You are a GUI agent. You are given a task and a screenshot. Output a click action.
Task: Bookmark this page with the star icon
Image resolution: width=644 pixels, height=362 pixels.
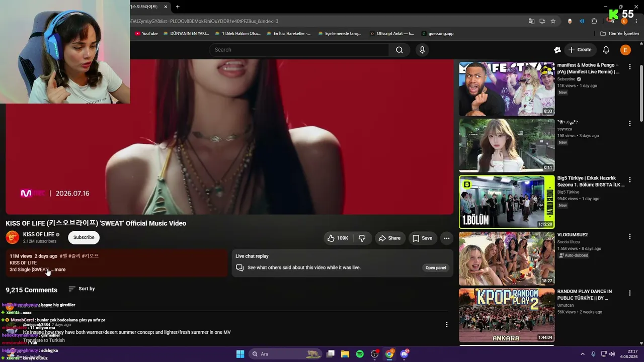coord(553,21)
